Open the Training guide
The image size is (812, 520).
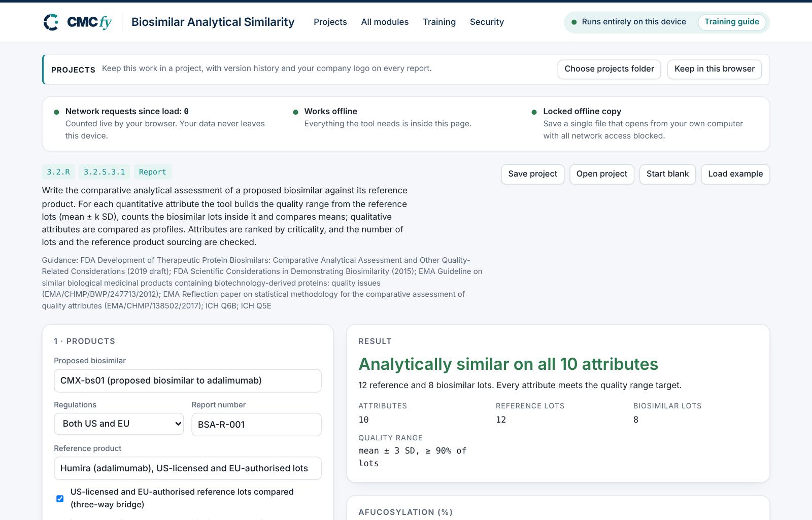coord(732,22)
